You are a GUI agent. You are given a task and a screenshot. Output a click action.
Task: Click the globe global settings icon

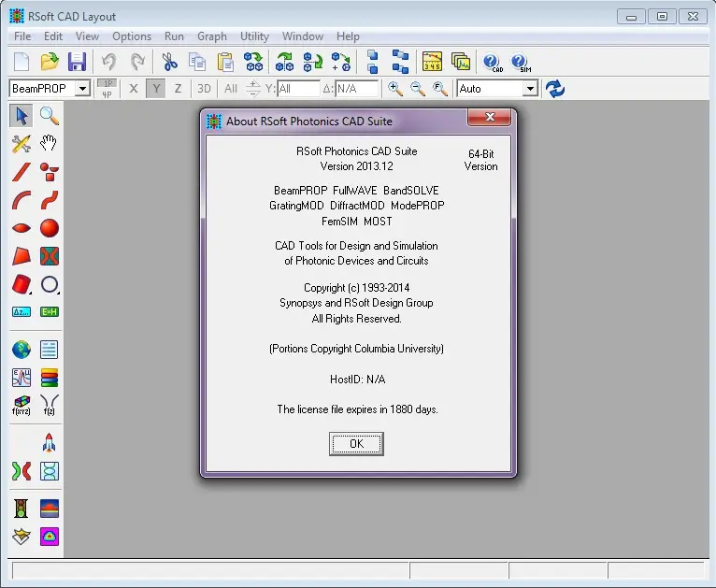pos(21,350)
